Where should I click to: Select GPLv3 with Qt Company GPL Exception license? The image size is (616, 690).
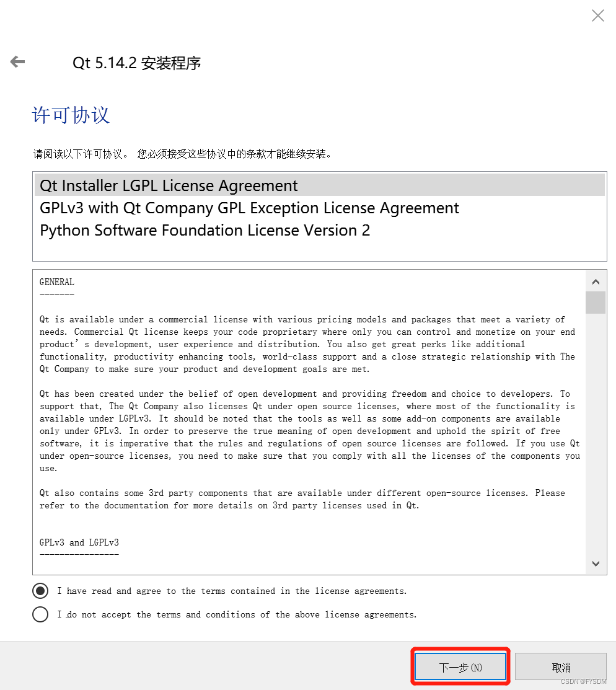(x=319, y=208)
